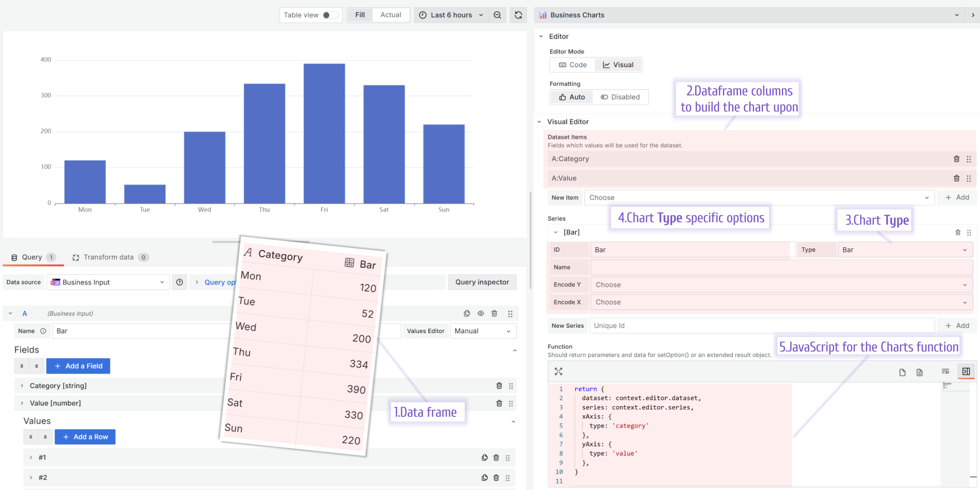The height and width of the screenshot is (490, 980).
Task: Open the mini-map toggle in code editor toolbar
Action: point(966,371)
